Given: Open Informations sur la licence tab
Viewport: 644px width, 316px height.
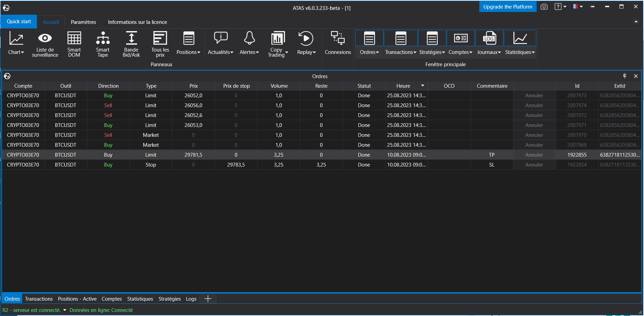Looking at the screenshot, I should point(137,22).
